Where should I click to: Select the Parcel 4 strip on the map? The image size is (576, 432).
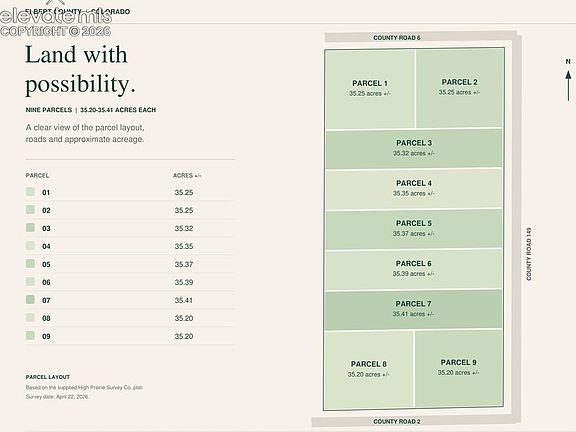click(x=414, y=189)
